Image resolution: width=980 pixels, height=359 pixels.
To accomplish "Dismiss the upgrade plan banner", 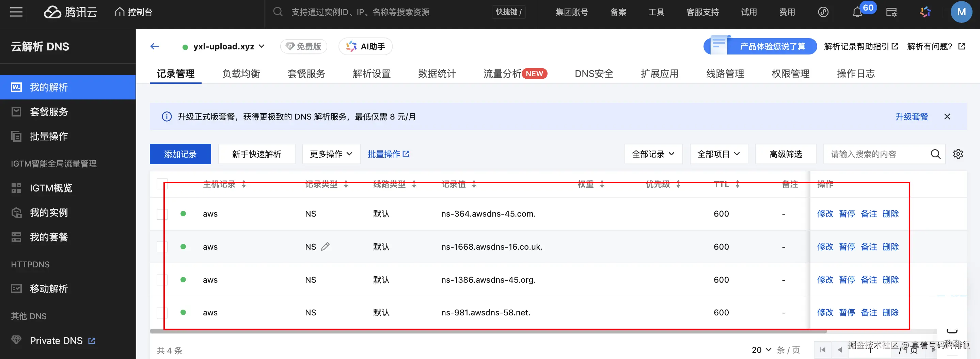I will point(947,116).
